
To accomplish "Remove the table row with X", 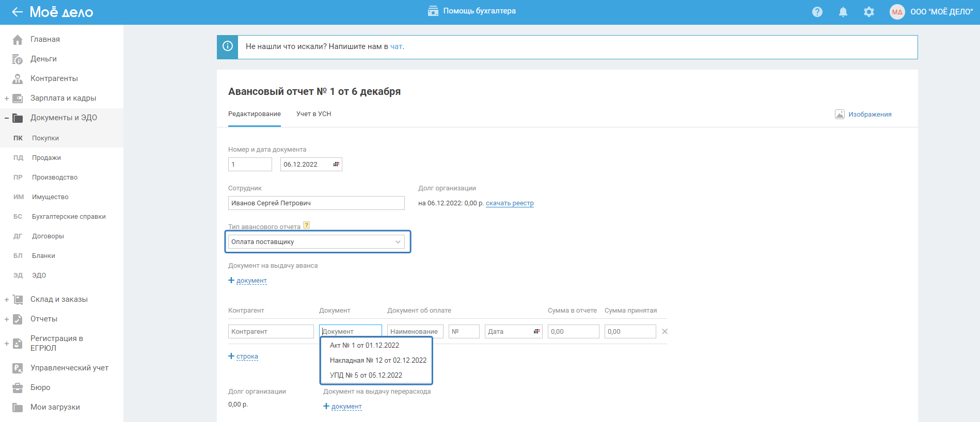I will tap(665, 331).
